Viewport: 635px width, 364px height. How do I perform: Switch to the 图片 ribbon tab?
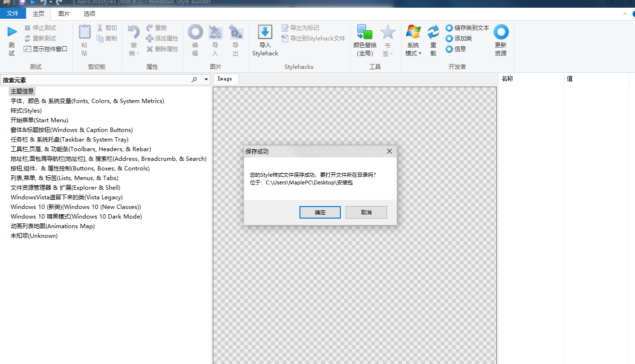tap(64, 14)
